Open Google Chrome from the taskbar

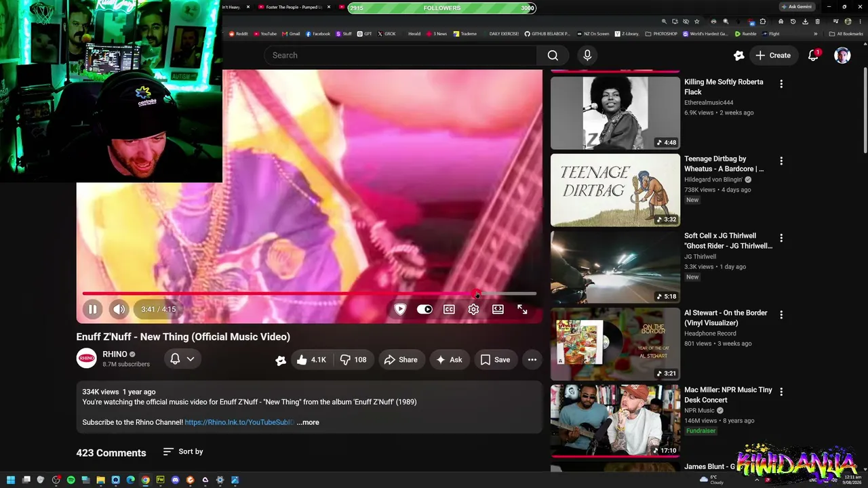[145, 480]
